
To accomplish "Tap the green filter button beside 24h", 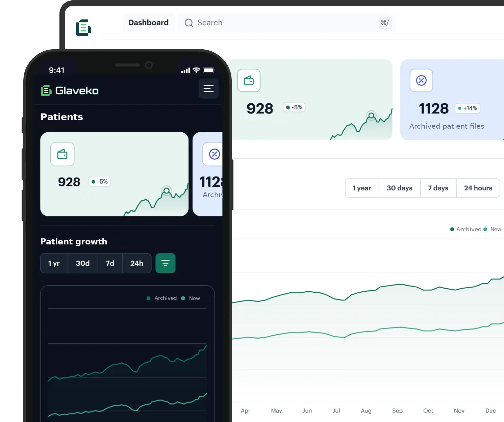I will 165,263.
